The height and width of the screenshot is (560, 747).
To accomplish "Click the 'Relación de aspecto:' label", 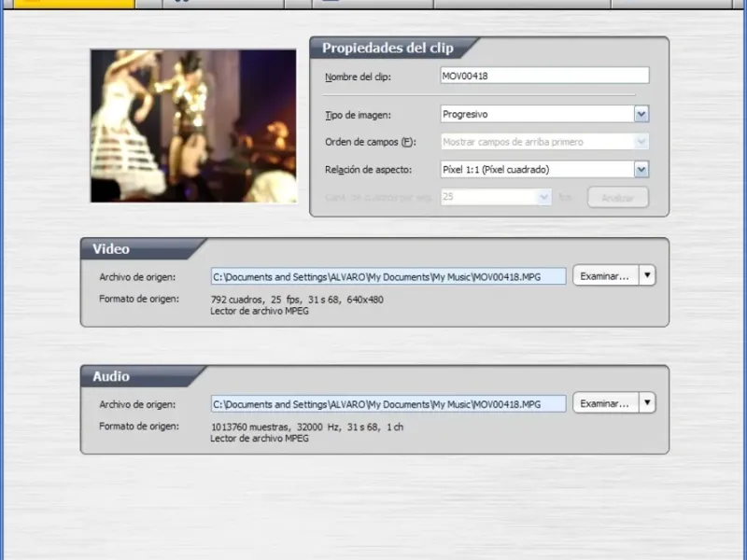I will (368, 170).
